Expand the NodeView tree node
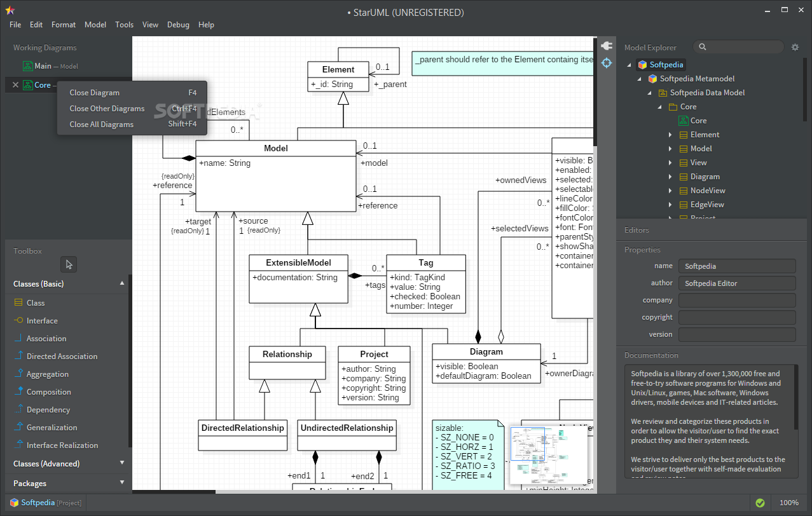The height and width of the screenshot is (516, 812). [x=670, y=191]
